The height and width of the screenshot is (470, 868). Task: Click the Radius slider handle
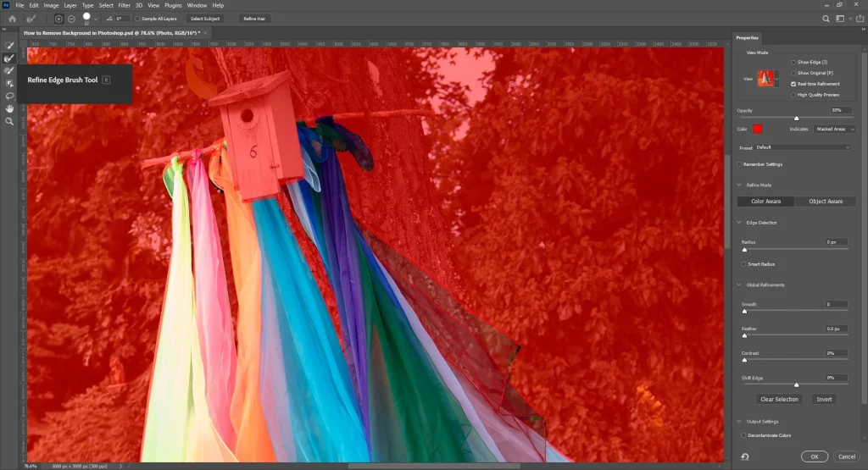[x=744, y=249]
